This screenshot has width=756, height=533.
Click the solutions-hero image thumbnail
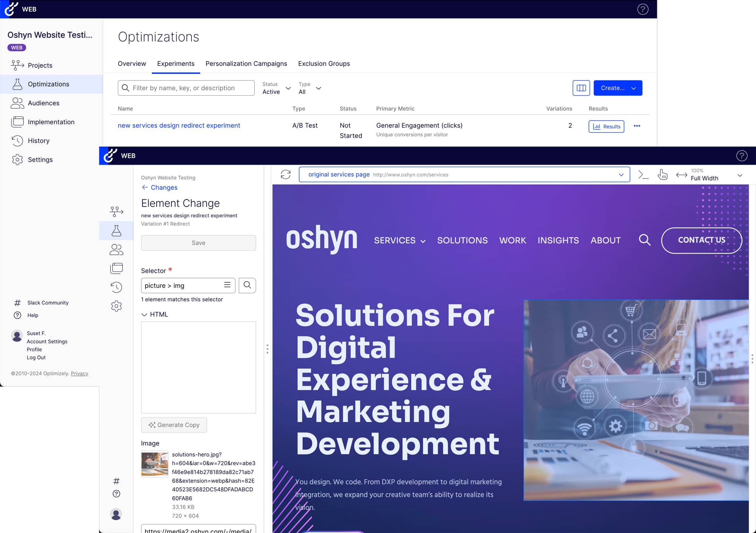coord(155,464)
